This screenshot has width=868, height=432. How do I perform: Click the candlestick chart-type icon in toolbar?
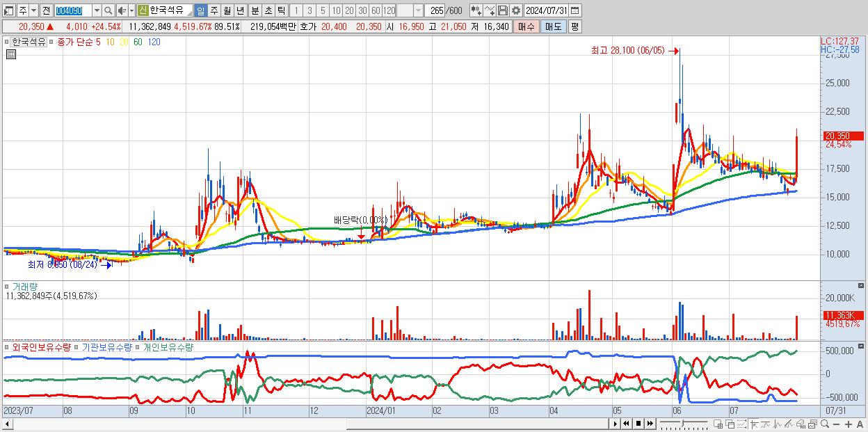pos(476,10)
